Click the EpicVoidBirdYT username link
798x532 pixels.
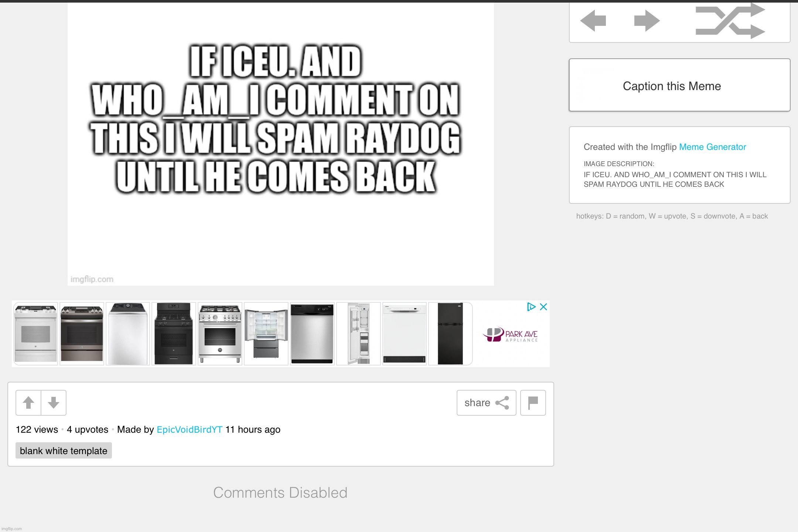pos(189,429)
